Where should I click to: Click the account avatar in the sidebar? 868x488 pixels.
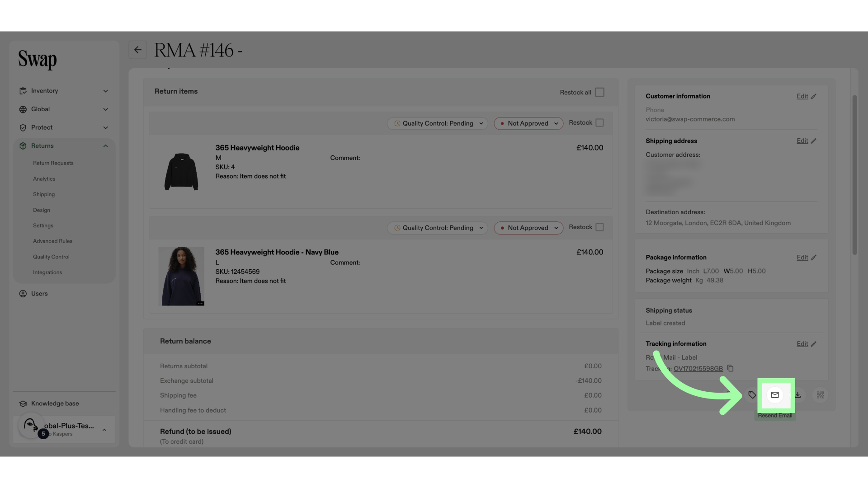coord(31,425)
